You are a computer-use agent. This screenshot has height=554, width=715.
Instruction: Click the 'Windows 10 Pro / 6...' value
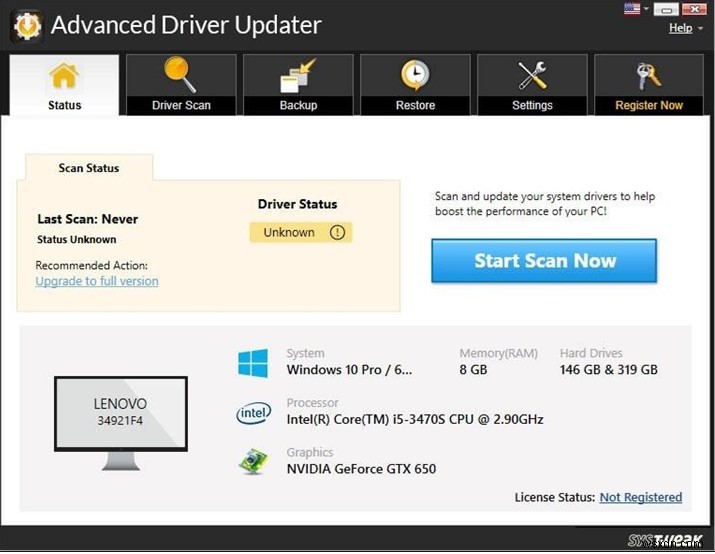[349, 370]
